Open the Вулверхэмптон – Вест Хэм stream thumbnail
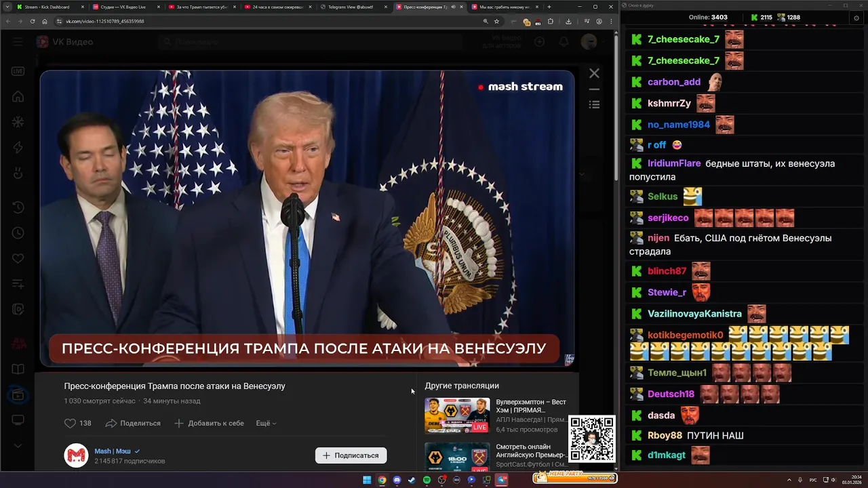Screen dimensions: 868x488 (457, 415)
